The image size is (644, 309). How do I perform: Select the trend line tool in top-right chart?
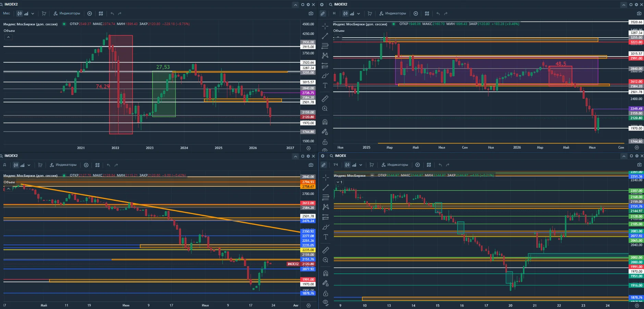tap(325, 36)
